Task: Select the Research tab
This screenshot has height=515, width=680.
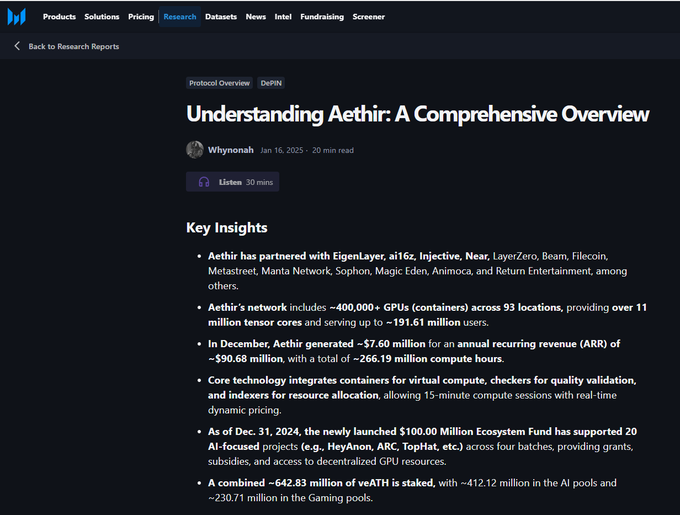Action: click(180, 17)
